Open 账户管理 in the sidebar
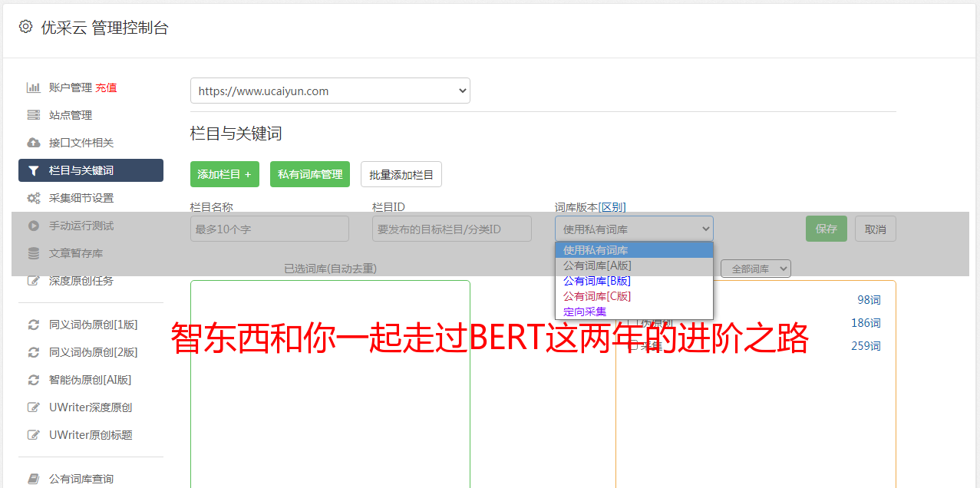 (71, 87)
